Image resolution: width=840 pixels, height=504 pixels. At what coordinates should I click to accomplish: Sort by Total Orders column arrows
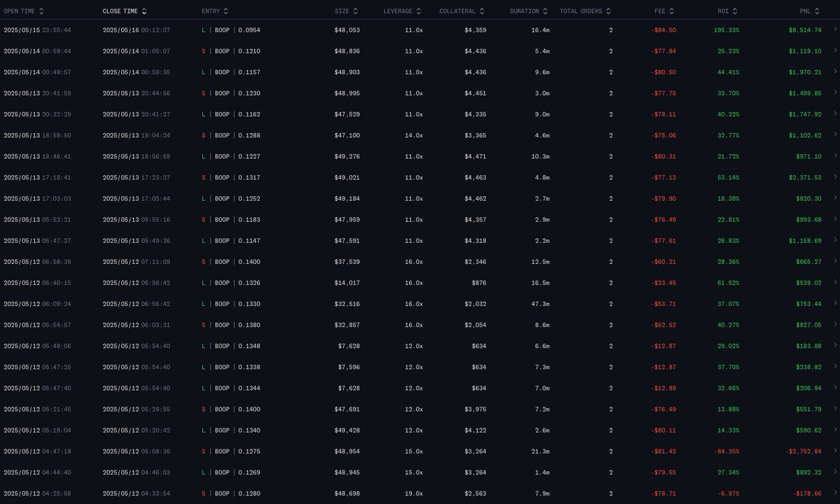pyautogui.click(x=608, y=11)
